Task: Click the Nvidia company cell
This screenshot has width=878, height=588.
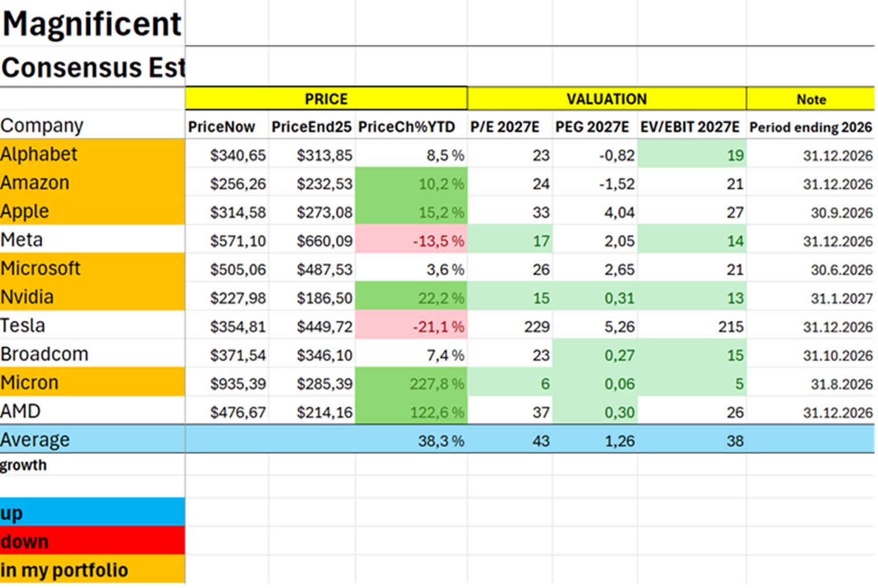Action: coord(92,296)
